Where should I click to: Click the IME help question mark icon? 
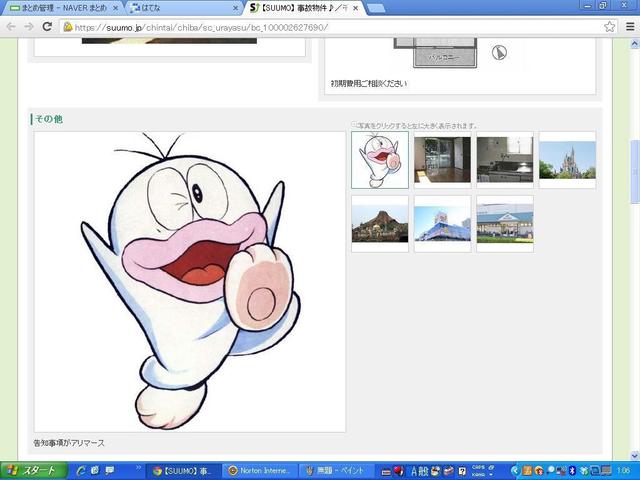tap(462, 471)
